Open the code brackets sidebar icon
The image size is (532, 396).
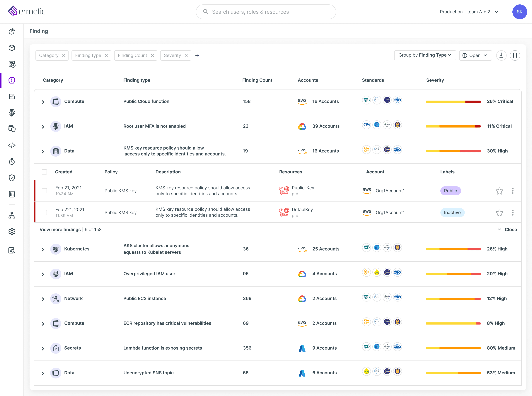tap(12, 145)
